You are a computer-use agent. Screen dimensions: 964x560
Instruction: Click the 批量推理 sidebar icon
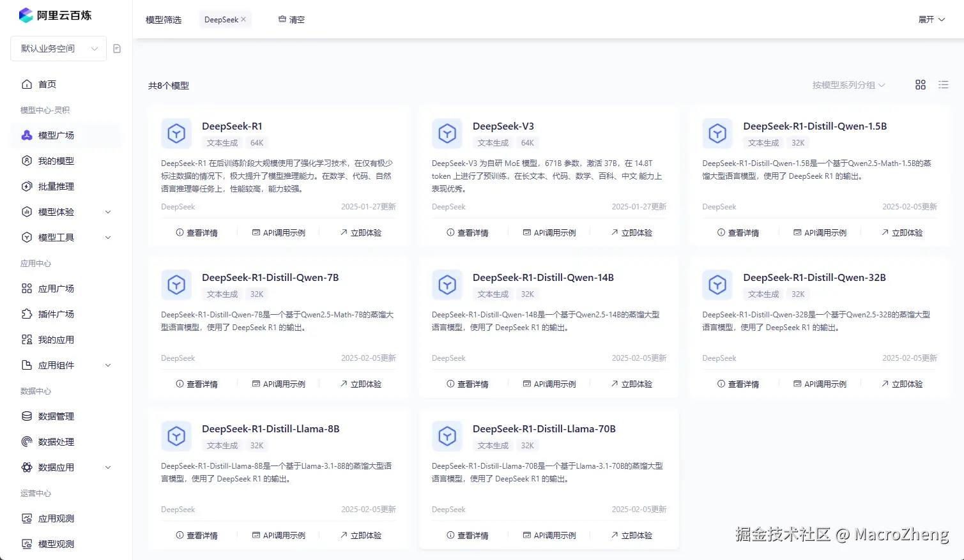[27, 186]
